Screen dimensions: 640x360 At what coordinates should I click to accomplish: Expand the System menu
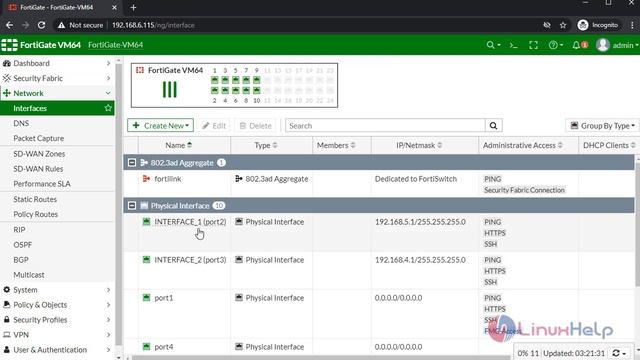(57, 290)
